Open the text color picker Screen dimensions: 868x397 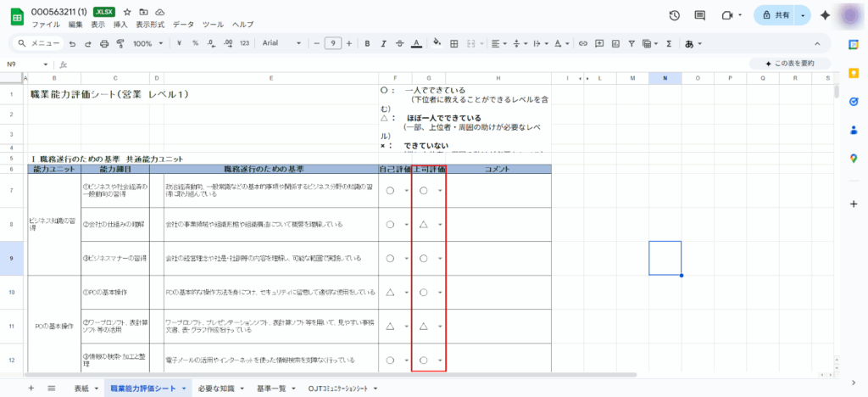point(415,43)
